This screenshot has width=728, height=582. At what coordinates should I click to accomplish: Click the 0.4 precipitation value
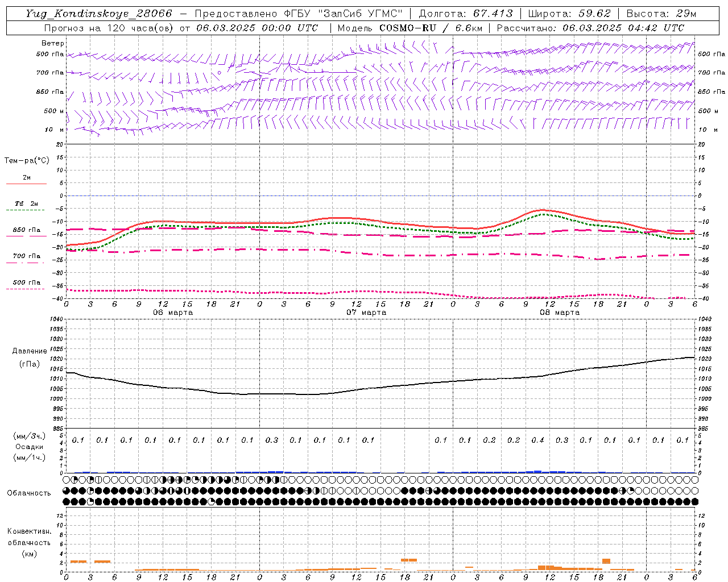tap(537, 440)
